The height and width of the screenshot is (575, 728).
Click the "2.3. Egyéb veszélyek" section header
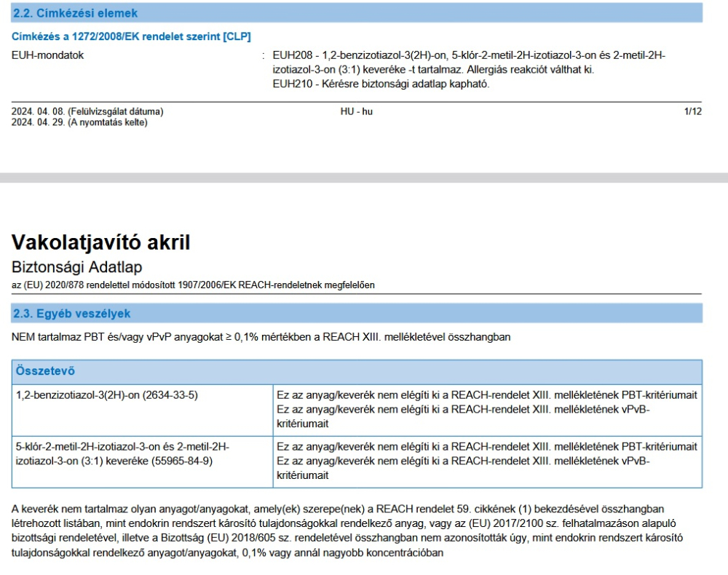[x=72, y=314]
